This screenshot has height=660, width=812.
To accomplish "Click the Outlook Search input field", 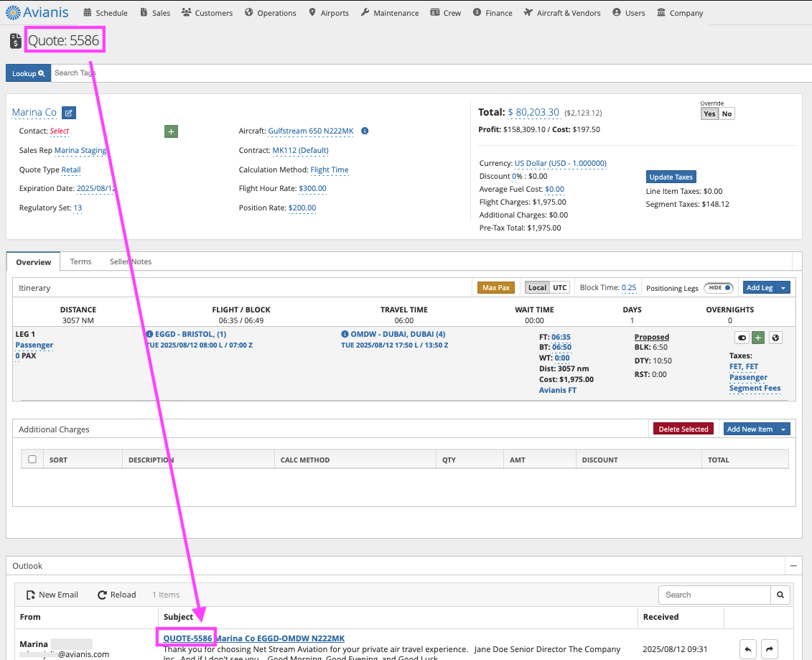I will pos(714,595).
